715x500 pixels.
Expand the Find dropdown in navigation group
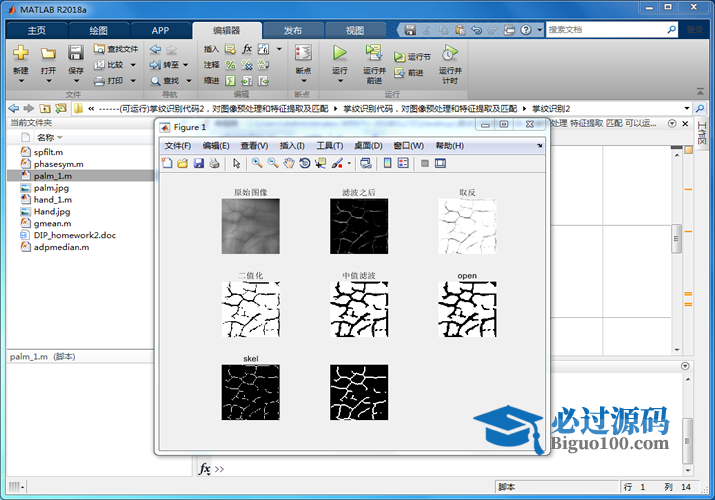tap(188, 80)
